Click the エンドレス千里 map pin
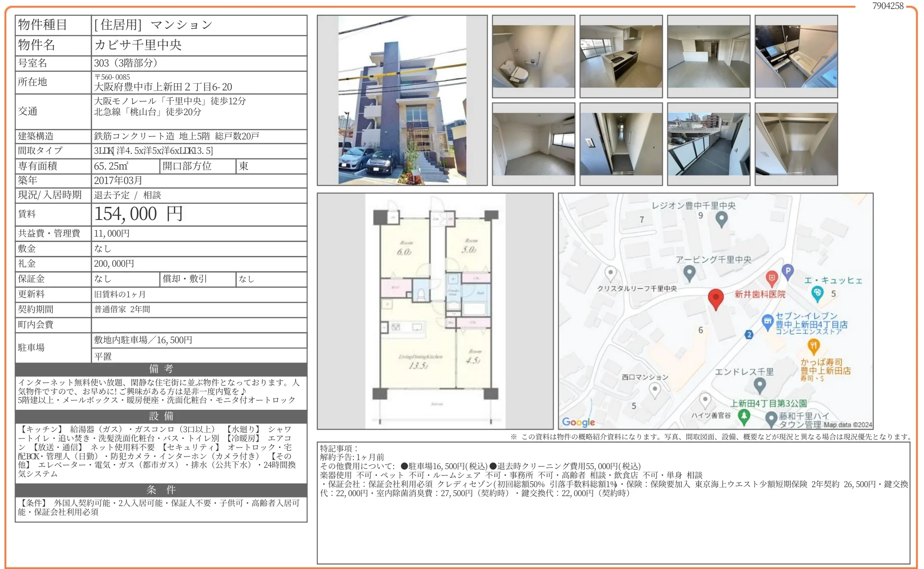Image resolution: width=924 pixels, height=569 pixels. click(x=760, y=385)
